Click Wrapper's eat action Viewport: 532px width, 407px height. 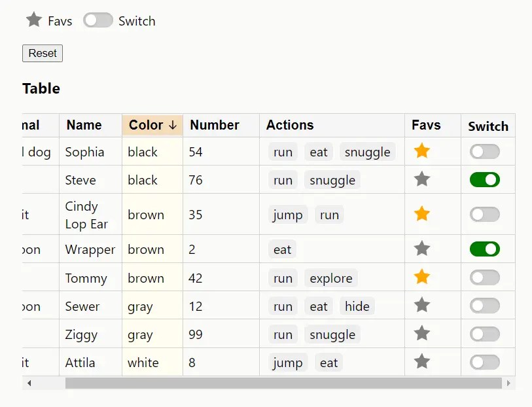coord(281,249)
